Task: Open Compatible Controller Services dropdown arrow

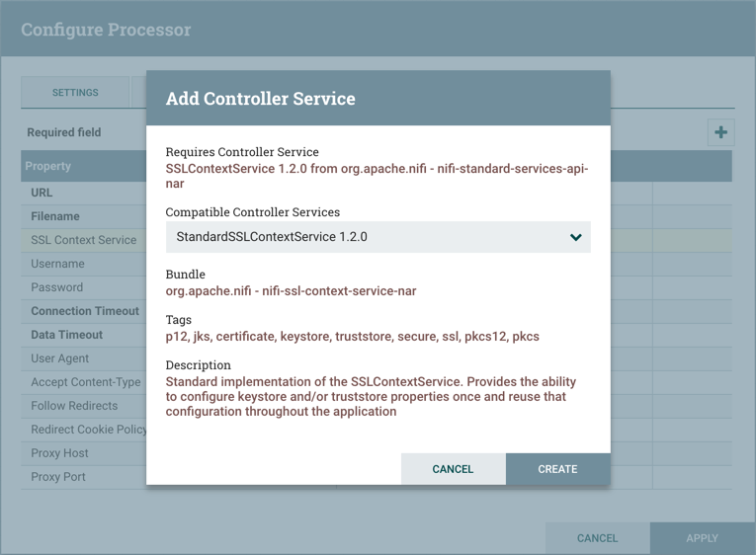Action: coord(575,237)
